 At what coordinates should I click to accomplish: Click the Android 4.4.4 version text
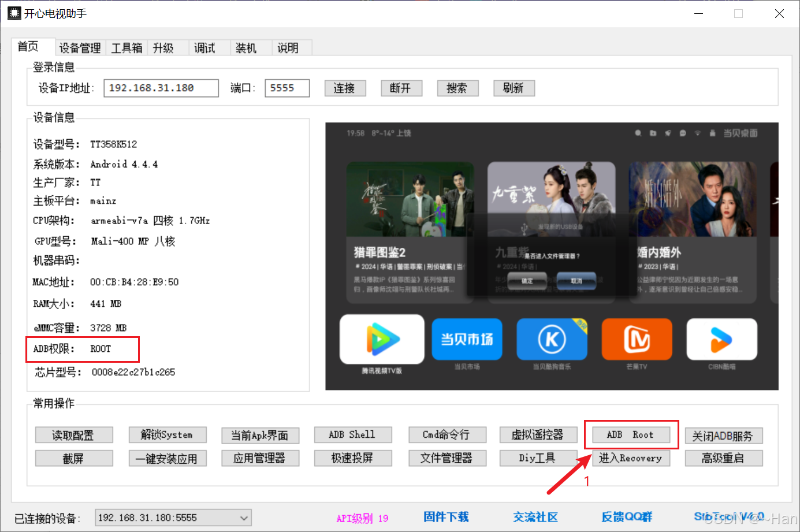pos(124,164)
